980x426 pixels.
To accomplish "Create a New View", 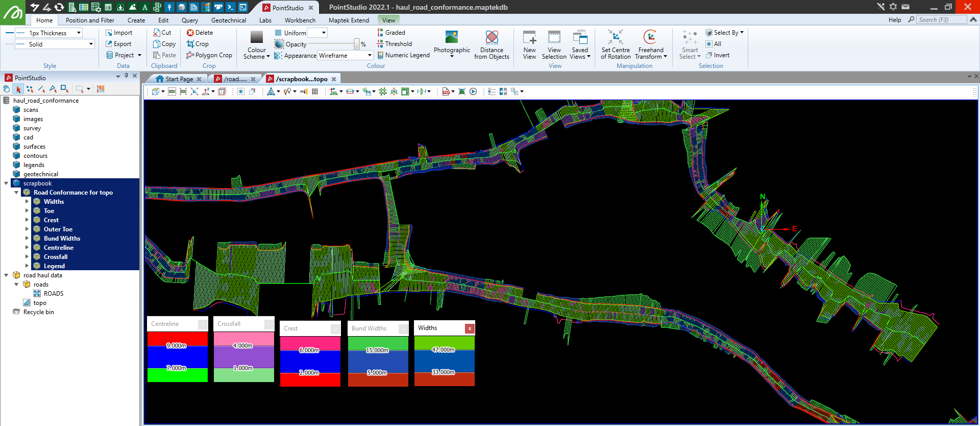I will (530, 45).
